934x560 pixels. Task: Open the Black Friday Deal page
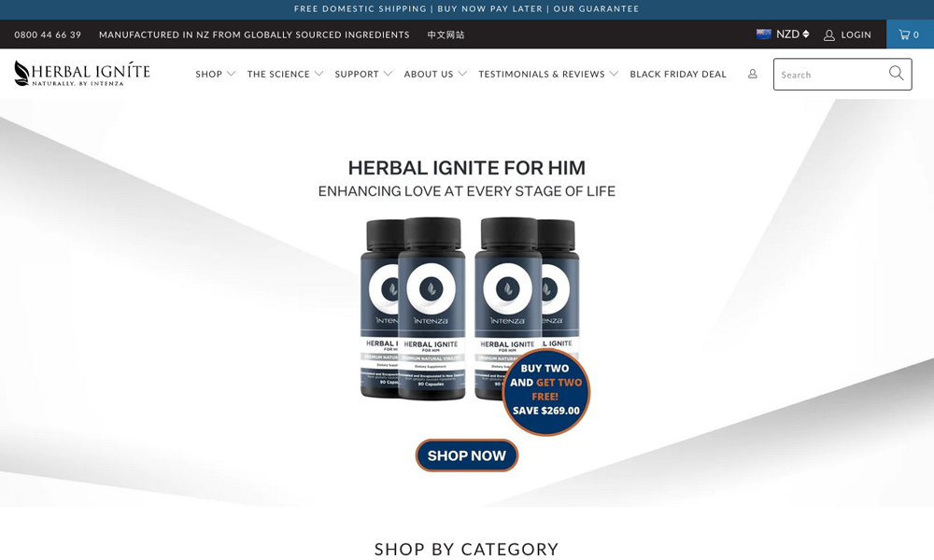click(x=678, y=74)
